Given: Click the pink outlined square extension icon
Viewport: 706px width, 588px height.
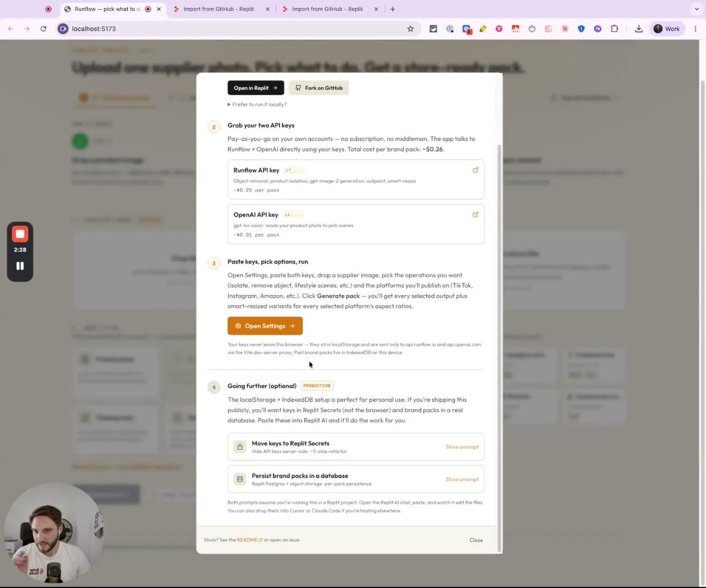Looking at the screenshot, I should pyautogui.click(x=548, y=29).
